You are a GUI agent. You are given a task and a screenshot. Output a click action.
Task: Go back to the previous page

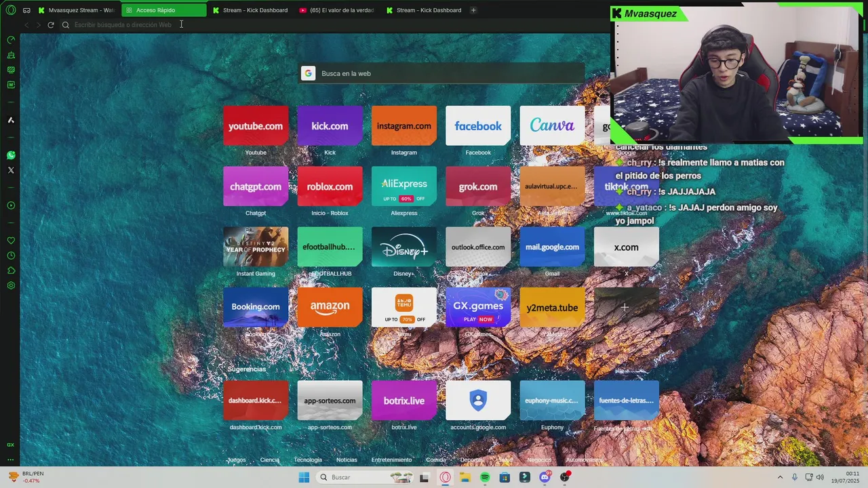(x=26, y=24)
